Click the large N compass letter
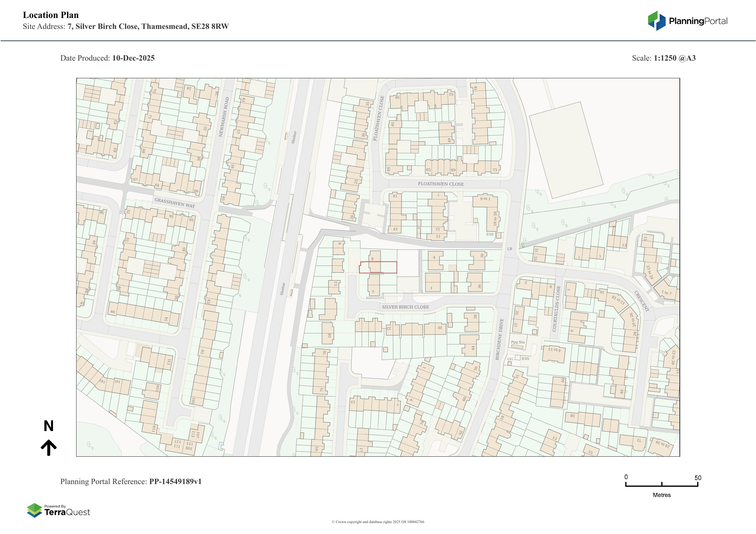Screen dimensions: 756x534 pyautogui.click(x=48, y=426)
